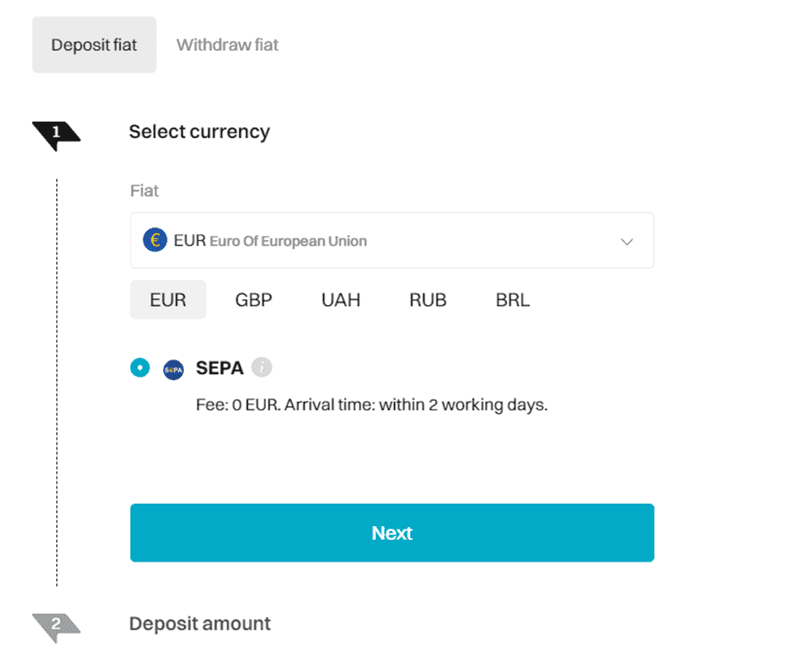Select the SEPA radio button
The width and height of the screenshot is (812, 667).
[139, 367]
